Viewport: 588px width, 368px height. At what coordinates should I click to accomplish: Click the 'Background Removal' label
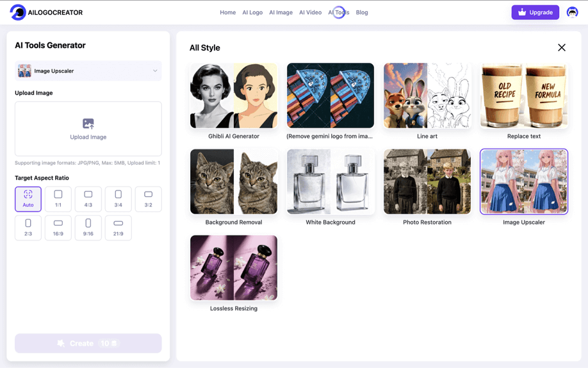(234, 222)
